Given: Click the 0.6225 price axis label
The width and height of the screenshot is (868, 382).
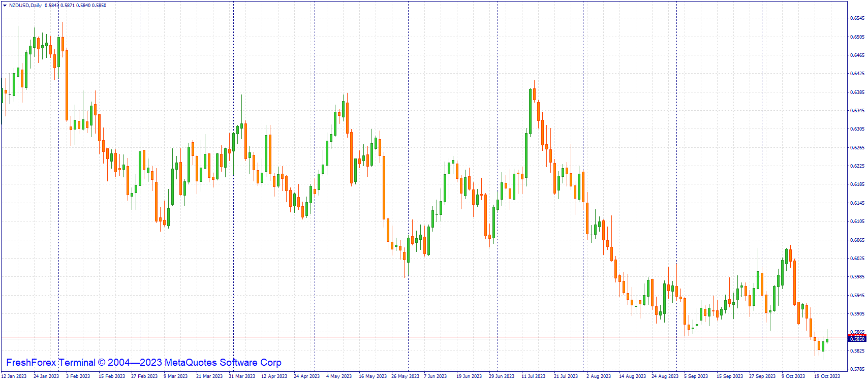Looking at the screenshot, I should coord(858,166).
